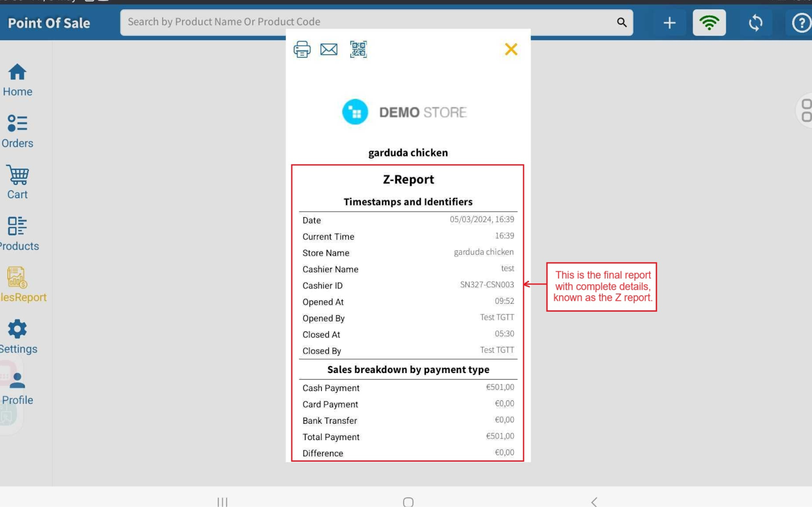The width and height of the screenshot is (812, 507).
Task: Email the Z-Report via envelope icon
Action: pos(329,49)
